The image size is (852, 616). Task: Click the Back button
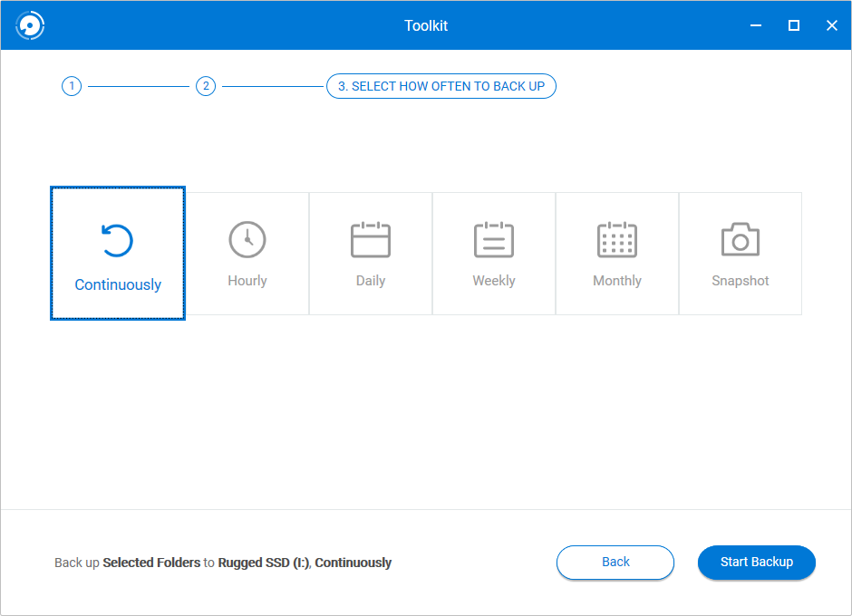click(615, 563)
